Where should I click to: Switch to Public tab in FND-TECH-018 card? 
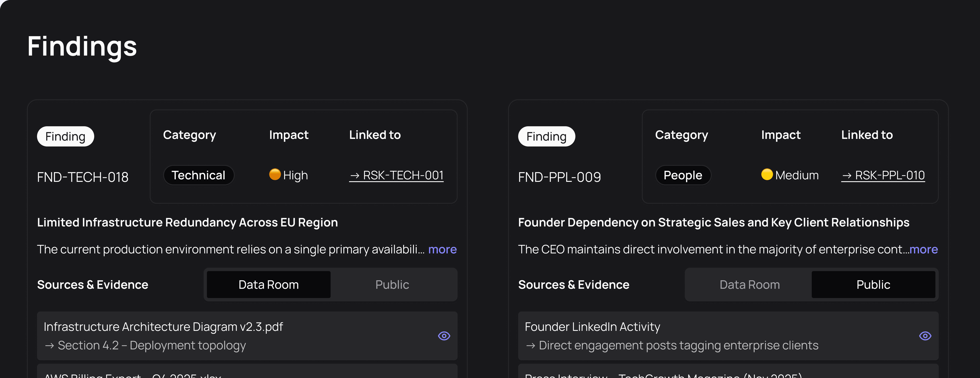392,284
